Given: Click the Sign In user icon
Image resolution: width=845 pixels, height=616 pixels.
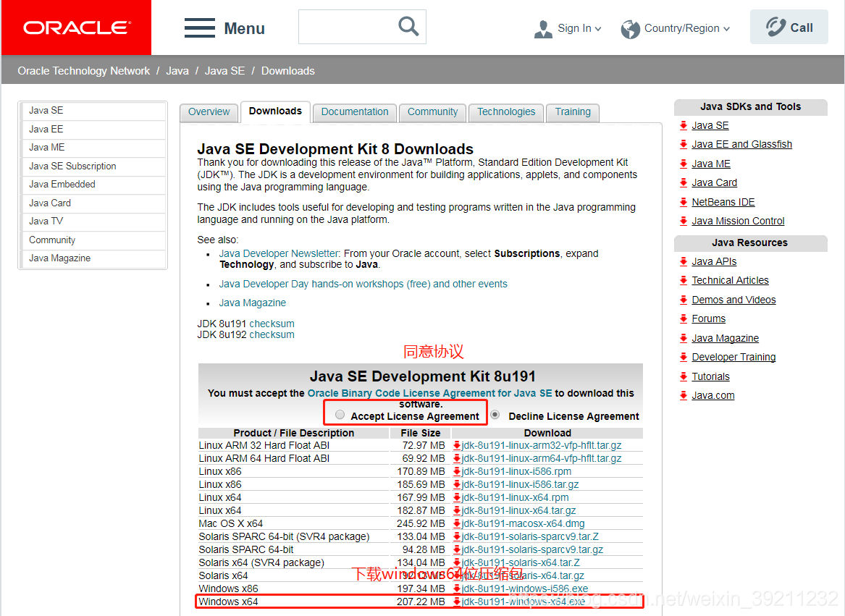Looking at the screenshot, I should point(543,28).
